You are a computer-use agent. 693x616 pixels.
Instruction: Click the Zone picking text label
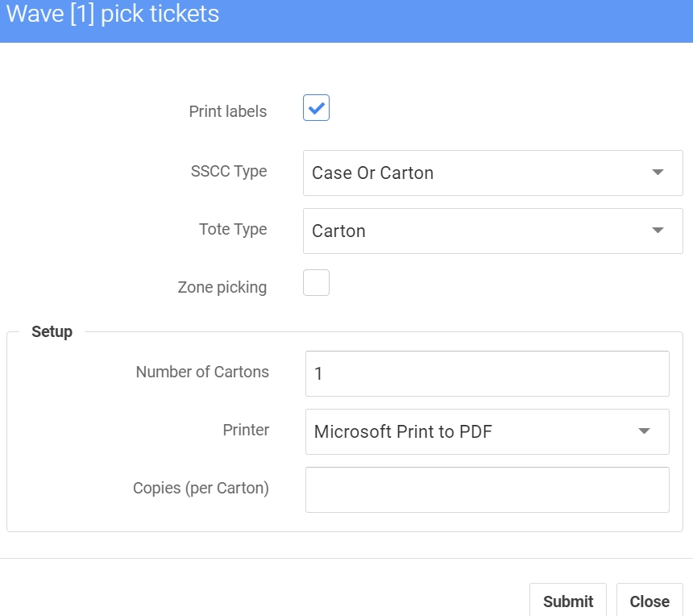coord(222,287)
